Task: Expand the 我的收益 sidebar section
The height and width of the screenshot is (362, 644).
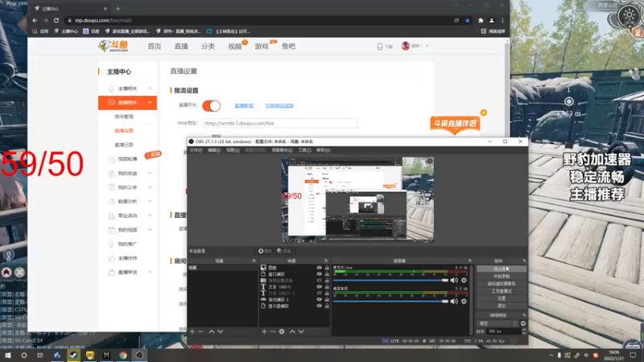Action: (x=150, y=173)
